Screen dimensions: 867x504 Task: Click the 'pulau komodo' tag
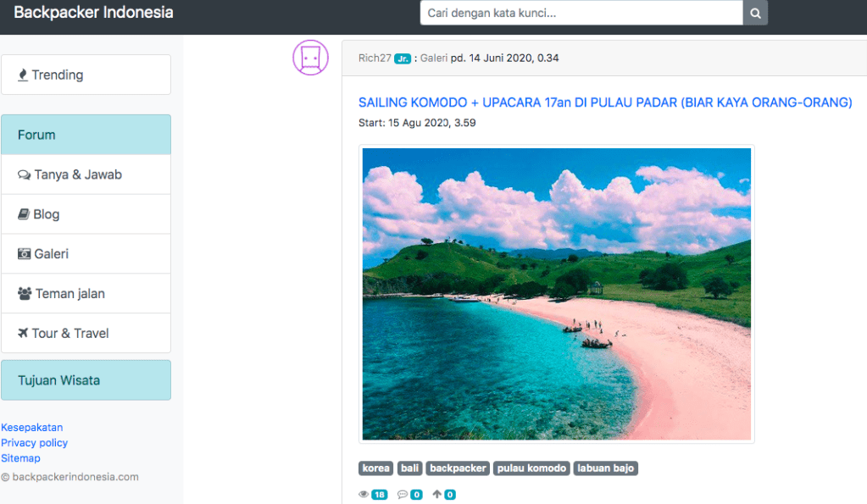tap(531, 468)
